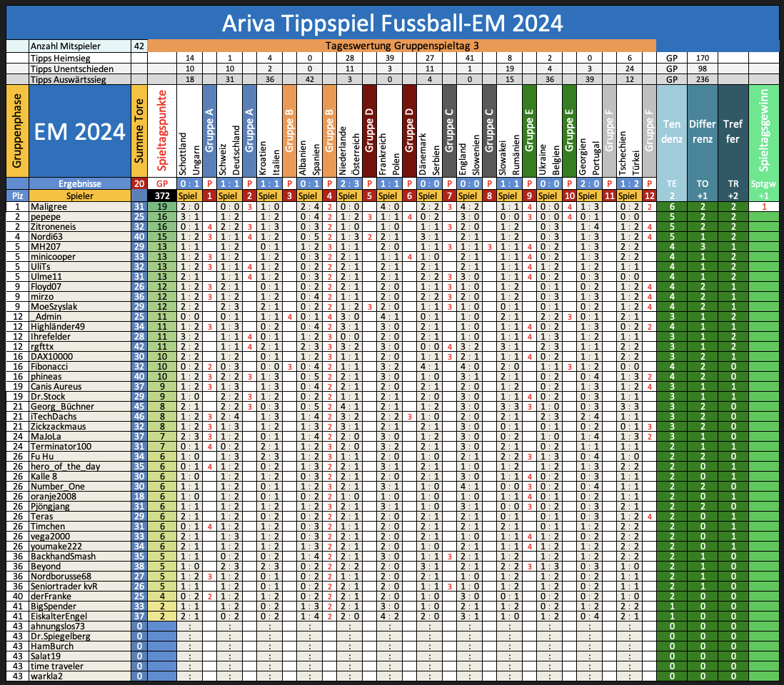Click the large 'EM 2024' blue cell
This screenshot has height=685, width=784.
pos(80,131)
